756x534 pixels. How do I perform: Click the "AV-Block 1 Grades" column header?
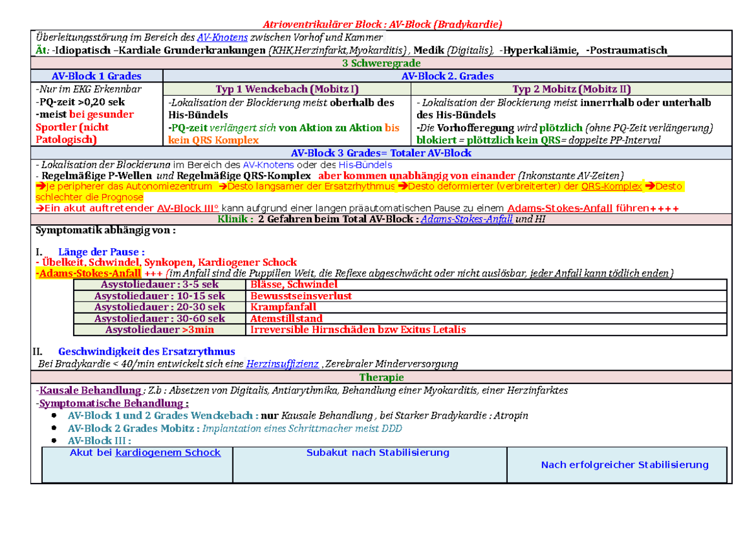point(96,76)
